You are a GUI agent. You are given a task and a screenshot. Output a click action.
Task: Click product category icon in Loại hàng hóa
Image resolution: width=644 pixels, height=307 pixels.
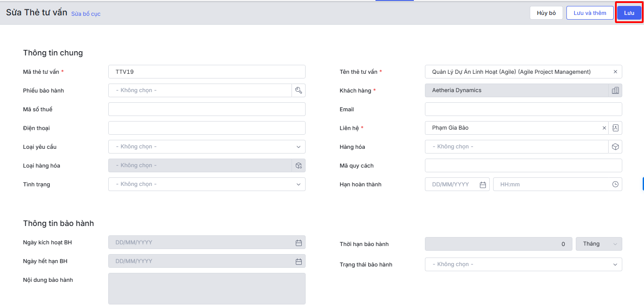[x=298, y=165]
